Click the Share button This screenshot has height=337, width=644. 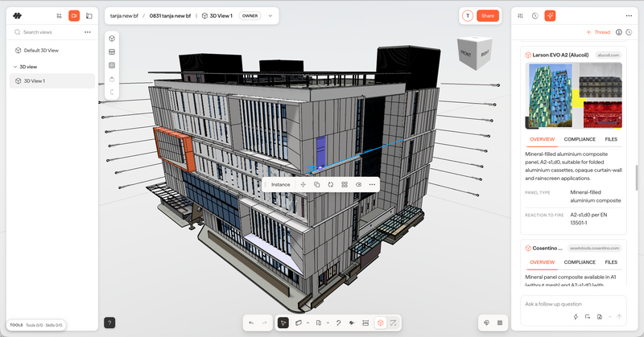488,16
